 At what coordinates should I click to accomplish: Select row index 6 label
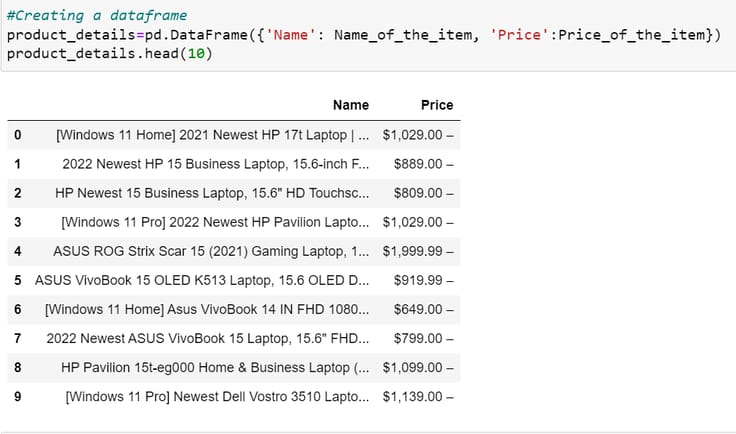pos(17,310)
